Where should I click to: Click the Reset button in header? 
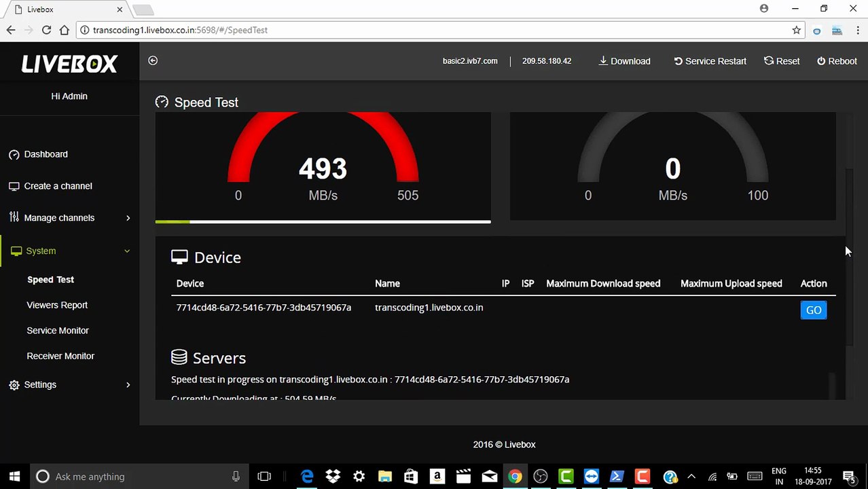pyautogui.click(x=782, y=61)
